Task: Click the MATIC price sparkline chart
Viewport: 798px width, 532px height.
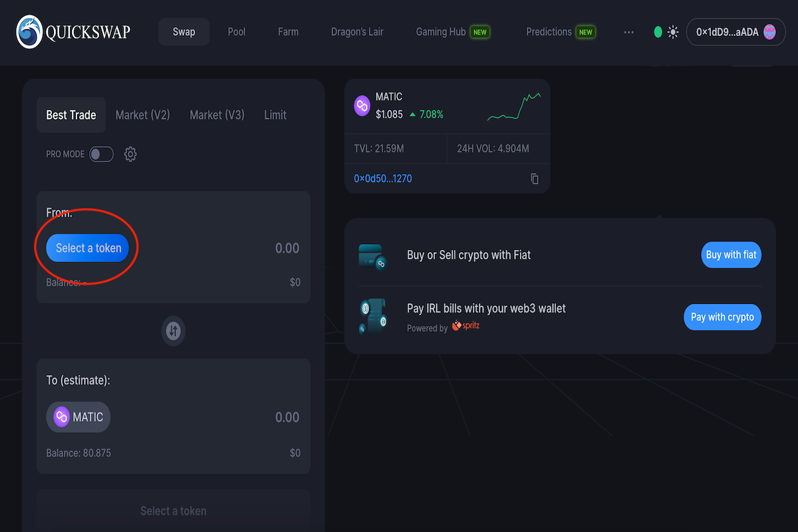Action: pyautogui.click(x=513, y=106)
